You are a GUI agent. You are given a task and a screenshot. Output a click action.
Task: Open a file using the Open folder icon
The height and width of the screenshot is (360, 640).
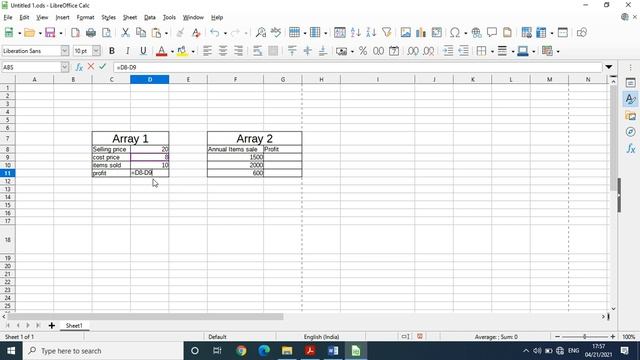pos(29,33)
